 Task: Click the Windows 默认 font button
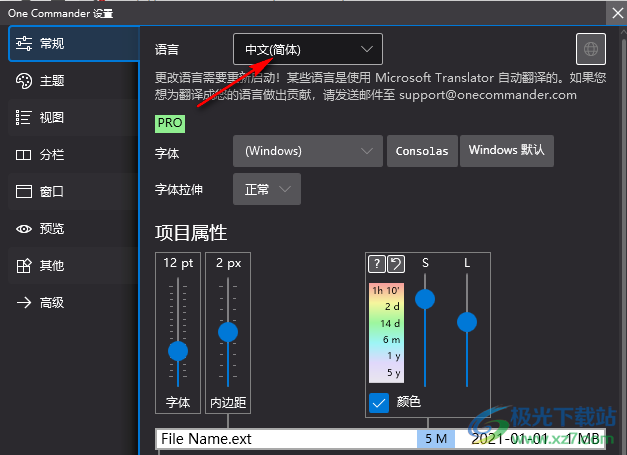(507, 151)
